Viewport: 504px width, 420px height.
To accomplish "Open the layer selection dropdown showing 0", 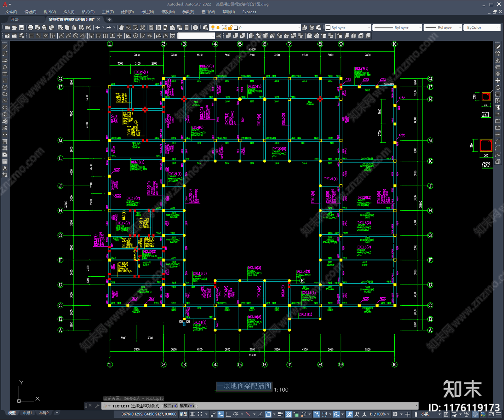I will (255, 28).
